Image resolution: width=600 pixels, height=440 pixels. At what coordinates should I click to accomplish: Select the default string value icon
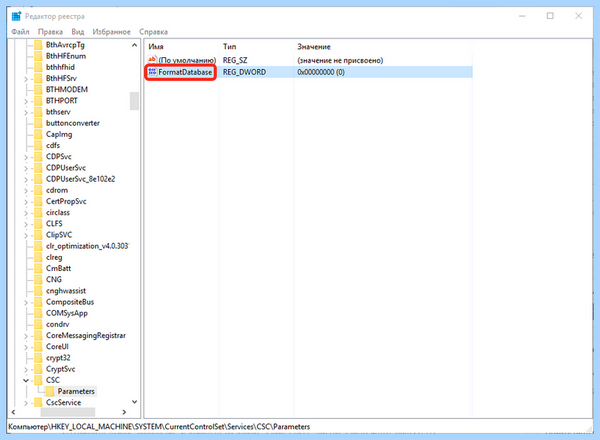tap(152, 60)
